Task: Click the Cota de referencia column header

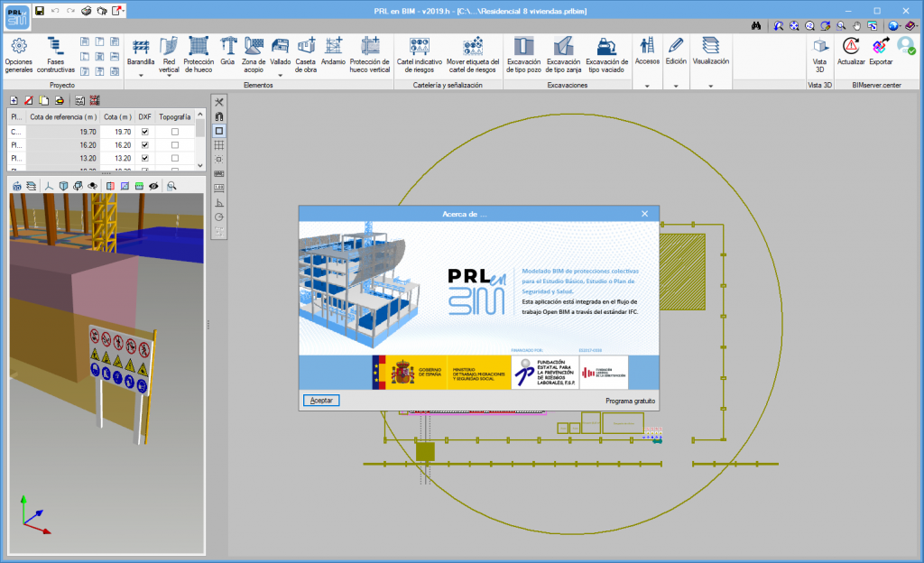Action: 63,117
